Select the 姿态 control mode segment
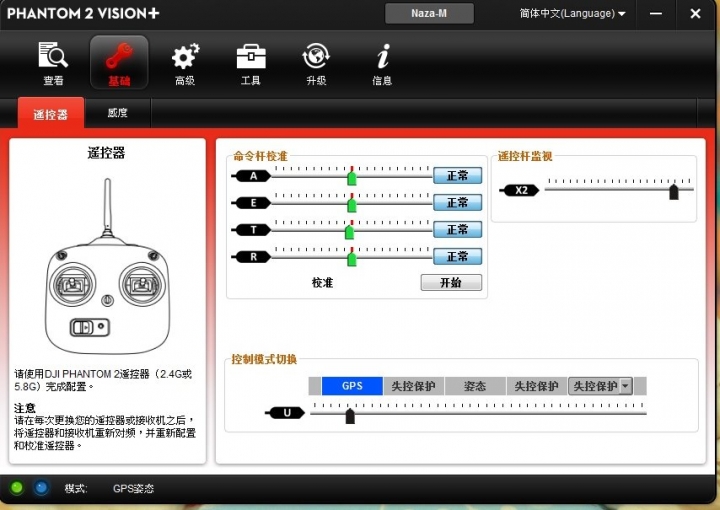This screenshot has height=510, width=720. coord(475,386)
